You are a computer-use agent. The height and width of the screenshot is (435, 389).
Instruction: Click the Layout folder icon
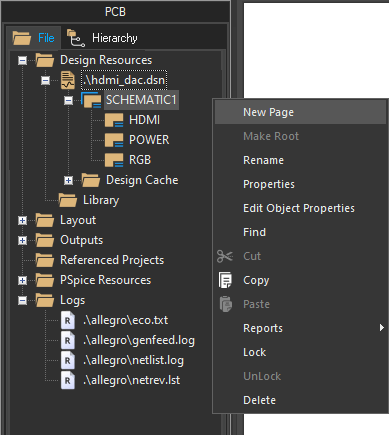pyautogui.click(x=45, y=220)
